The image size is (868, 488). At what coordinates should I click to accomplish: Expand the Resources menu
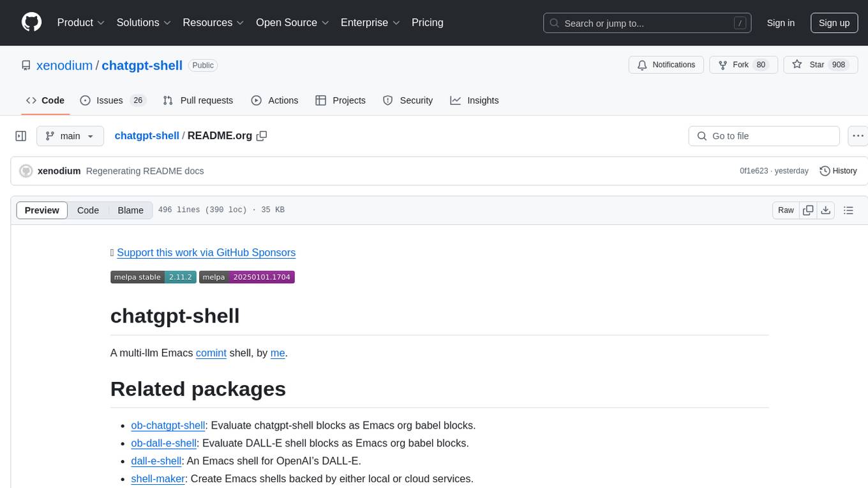point(214,23)
